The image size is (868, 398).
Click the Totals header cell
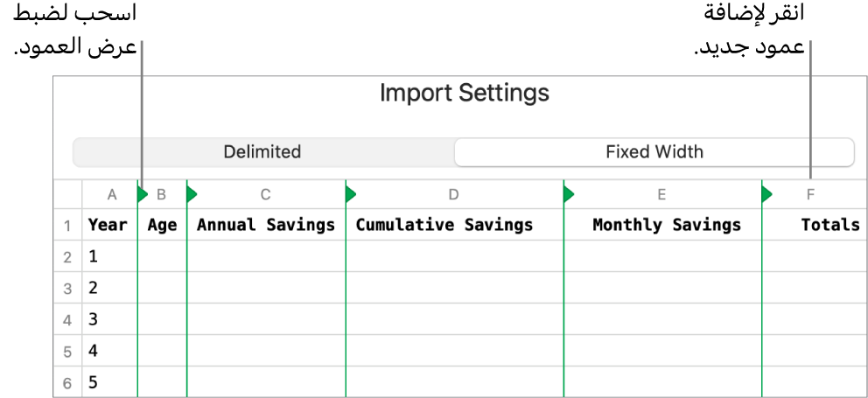(x=829, y=225)
